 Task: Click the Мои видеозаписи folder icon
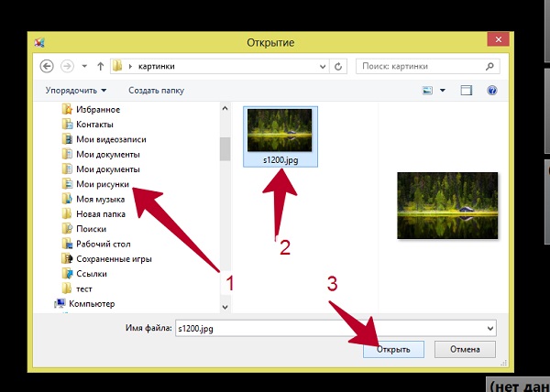coord(67,139)
